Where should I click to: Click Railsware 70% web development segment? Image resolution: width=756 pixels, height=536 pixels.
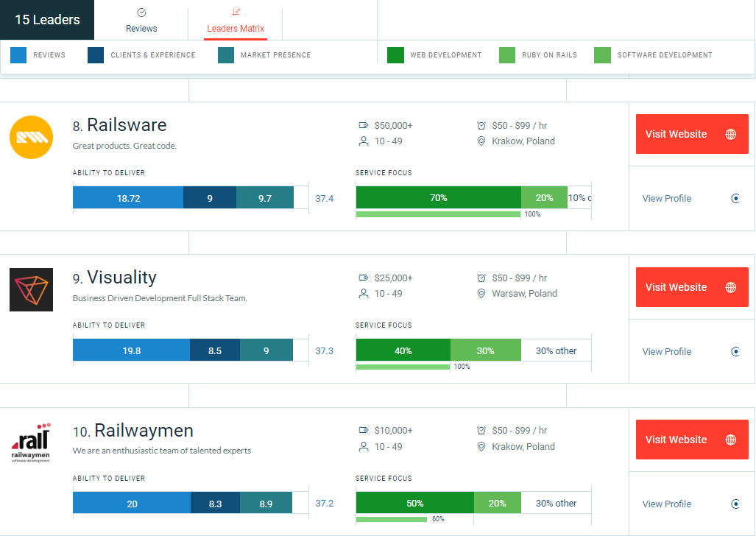(x=439, y=197)
